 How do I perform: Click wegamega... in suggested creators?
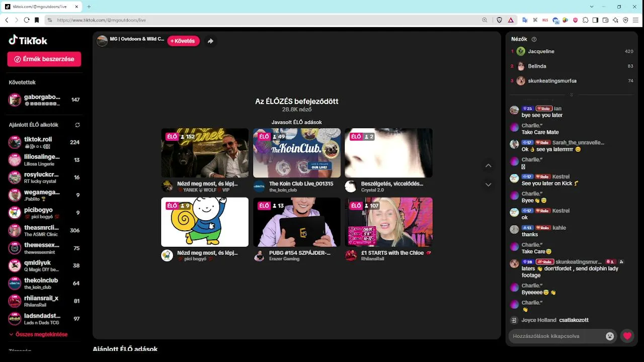coord(44,195)
